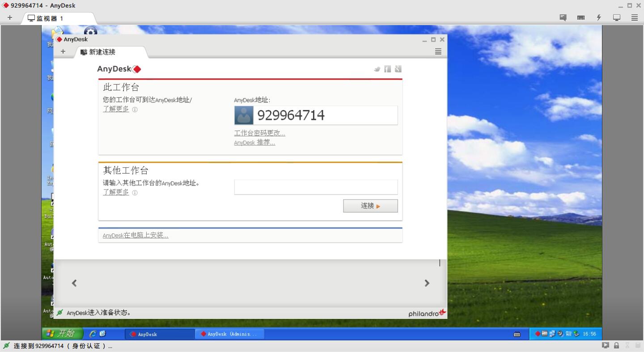Open the Windows XP 开始 start button
644x352 pixels.
(63, 334)
